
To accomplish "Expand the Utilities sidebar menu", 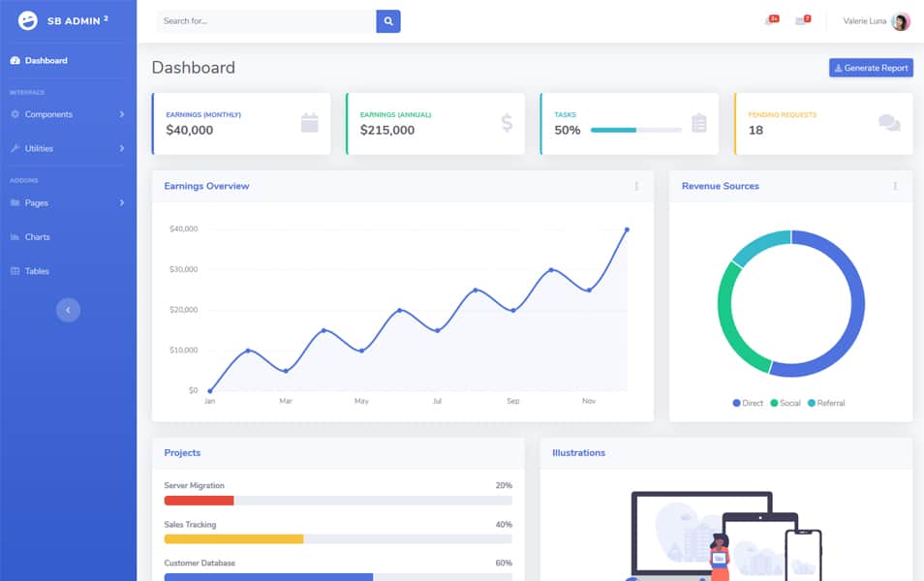I will click(x=68, y=148).
